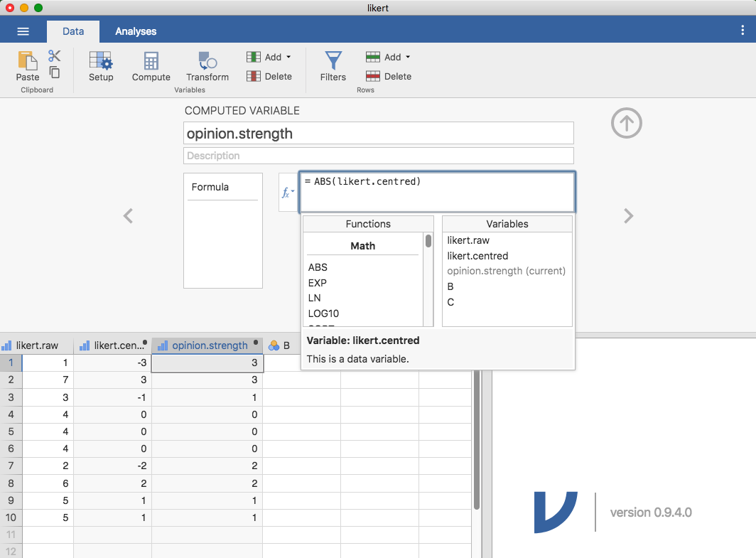Click the opinion.strength column header

[x=207, y=345]
